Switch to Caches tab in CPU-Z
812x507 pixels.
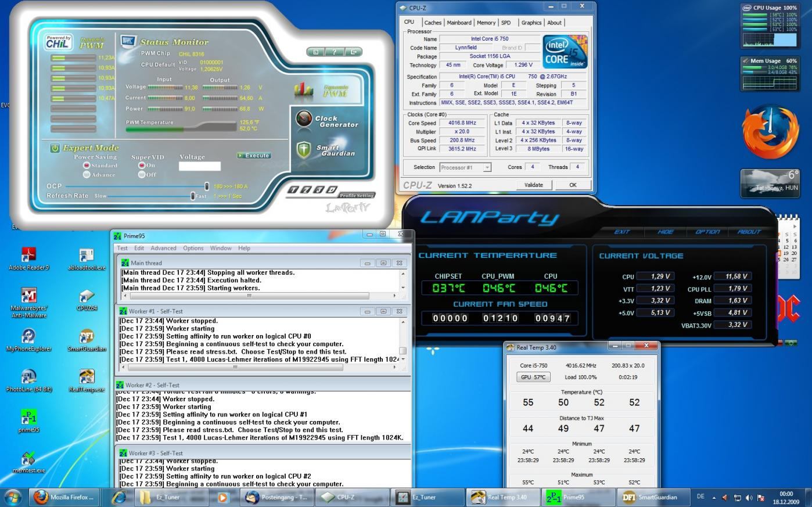pyautogui.click(x=433, y=23)
